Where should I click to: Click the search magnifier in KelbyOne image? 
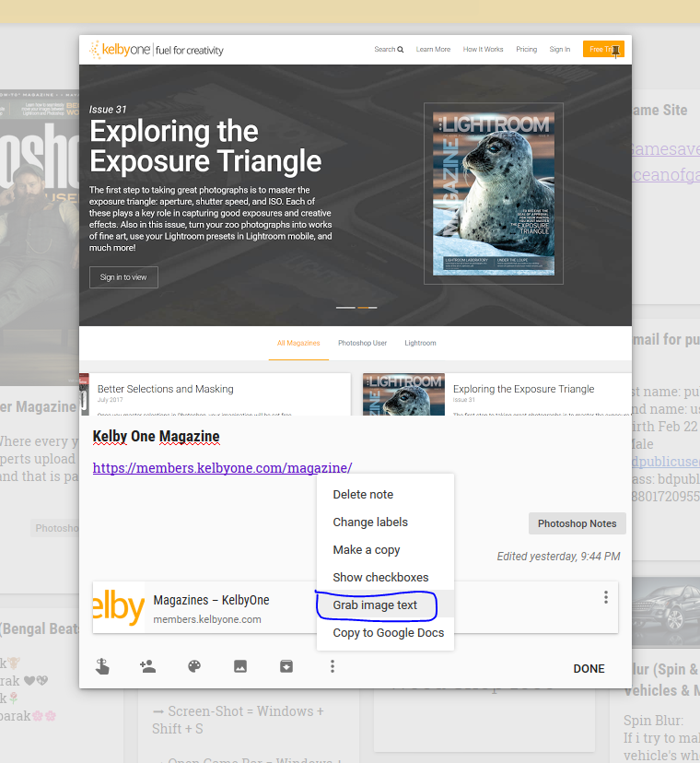[401, 50]
